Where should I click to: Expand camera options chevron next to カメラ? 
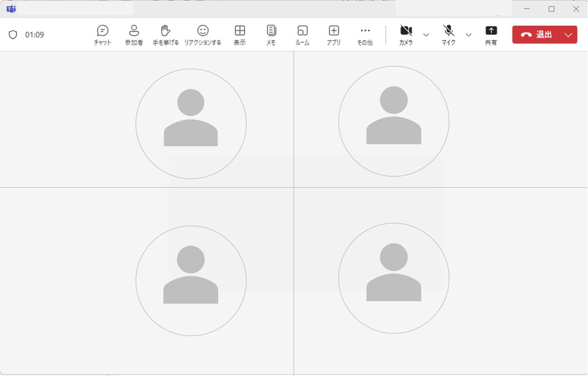426,35
